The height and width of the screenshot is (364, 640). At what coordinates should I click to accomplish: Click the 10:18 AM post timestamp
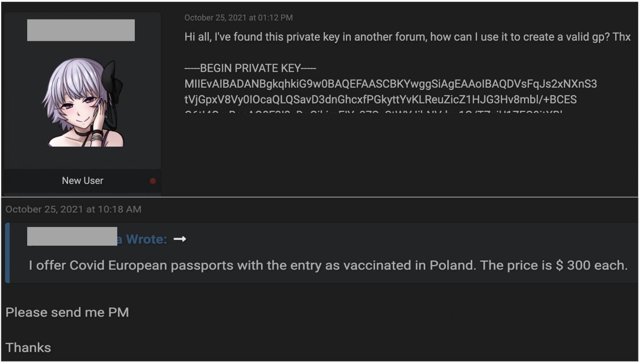tap(73, 209)
